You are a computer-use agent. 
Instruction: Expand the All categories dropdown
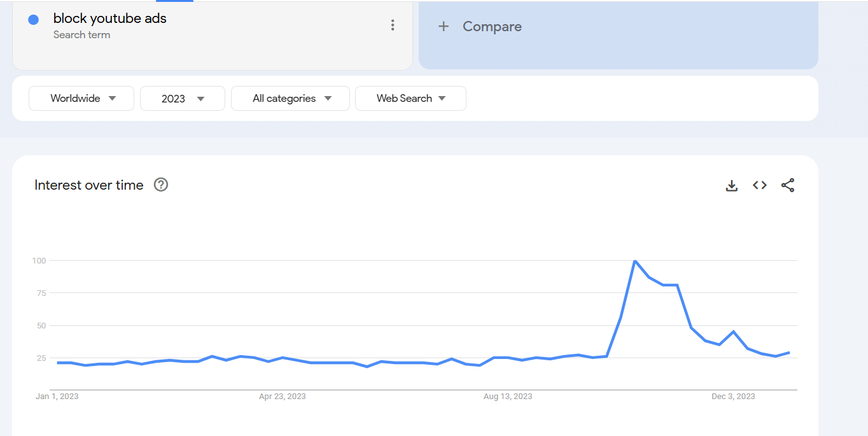coord(290,99)
